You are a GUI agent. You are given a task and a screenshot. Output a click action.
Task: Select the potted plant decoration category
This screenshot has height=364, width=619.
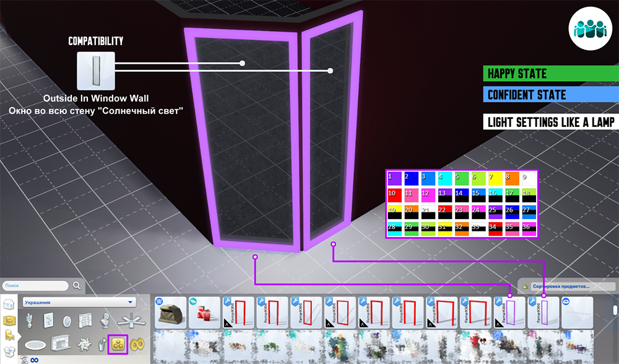29,320
